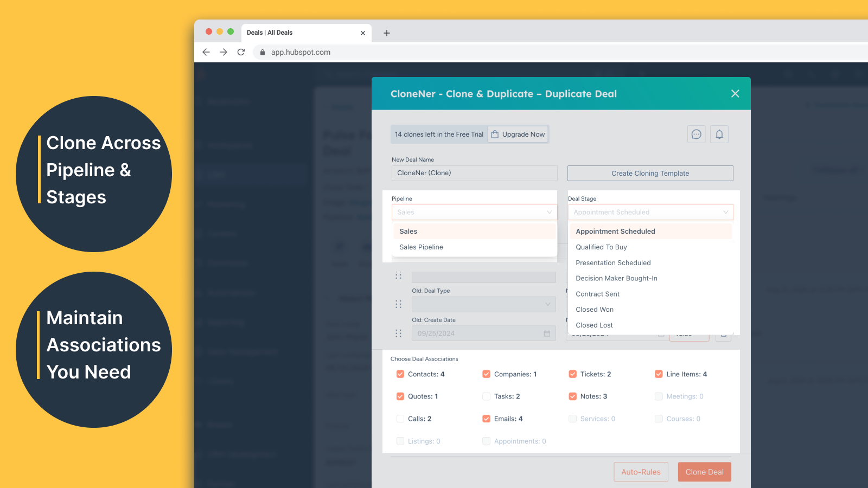Open the Old: Deal Type dropdown
The width and height of the screenshot is (868, 488).
tap(484, 304)
